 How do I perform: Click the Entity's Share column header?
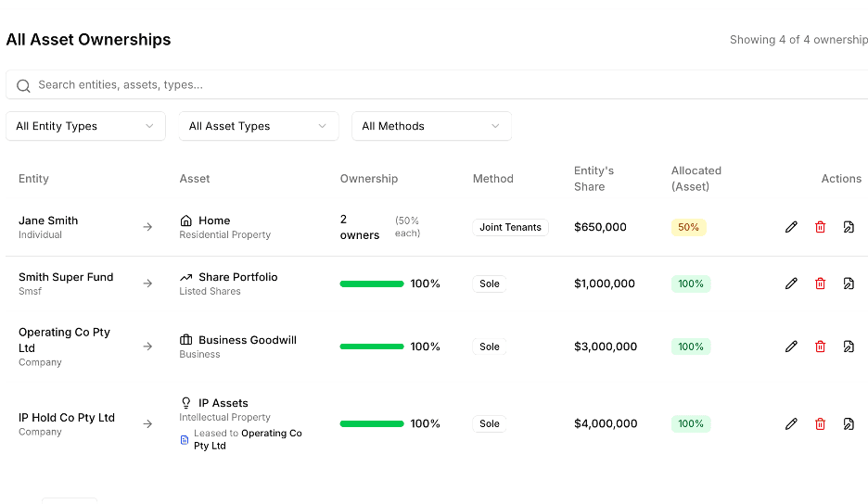(594, 178)
